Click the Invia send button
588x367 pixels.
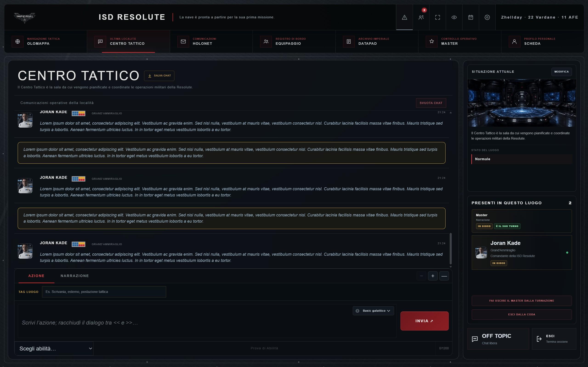424,321
